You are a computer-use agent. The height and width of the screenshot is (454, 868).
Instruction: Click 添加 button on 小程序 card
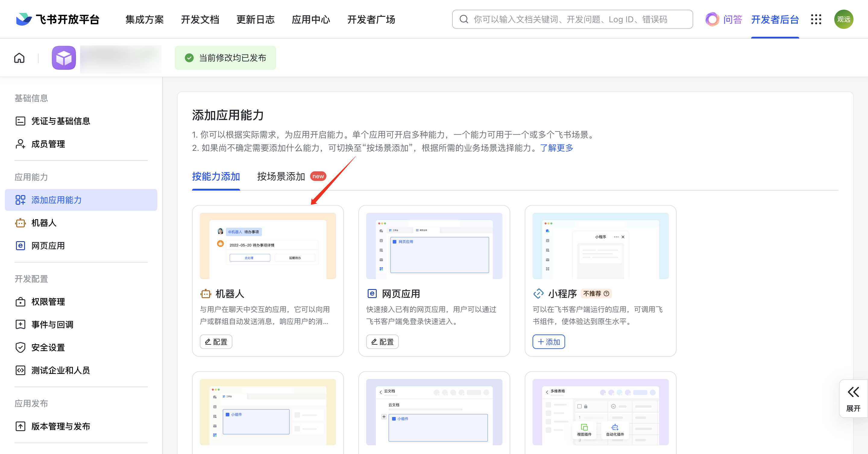[549, 342]
